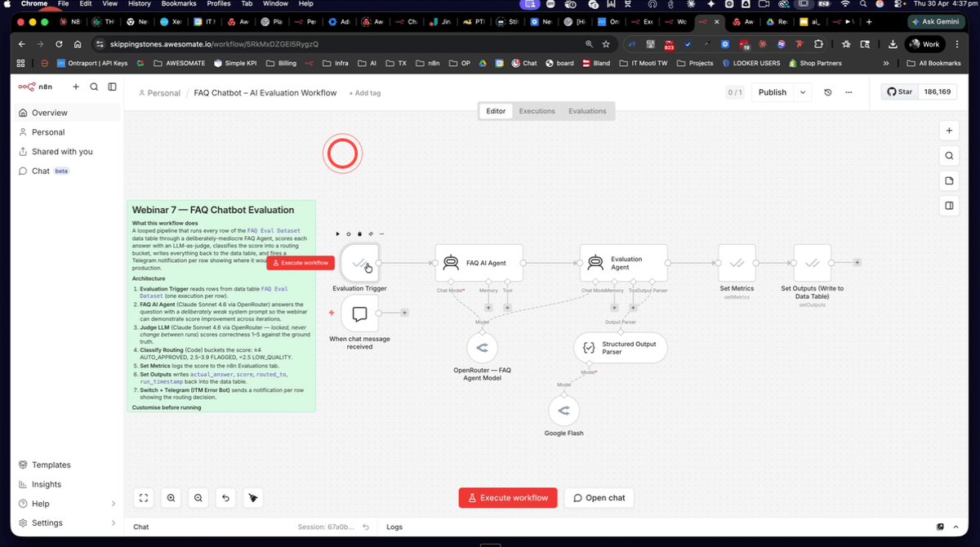
Task: Click the small Execute workflow button beside trigger
Action: (x=301, y=263)
